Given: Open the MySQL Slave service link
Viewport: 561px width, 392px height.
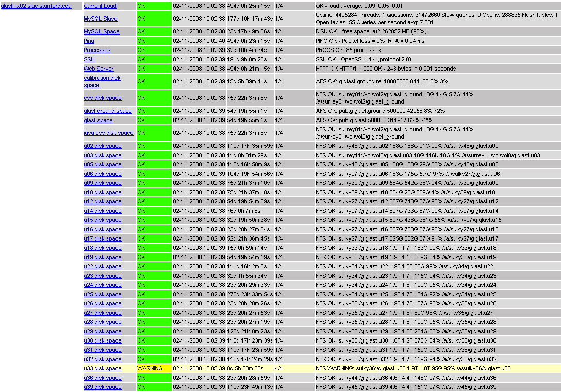Looking at the screenshot, I should coord(101,19).
